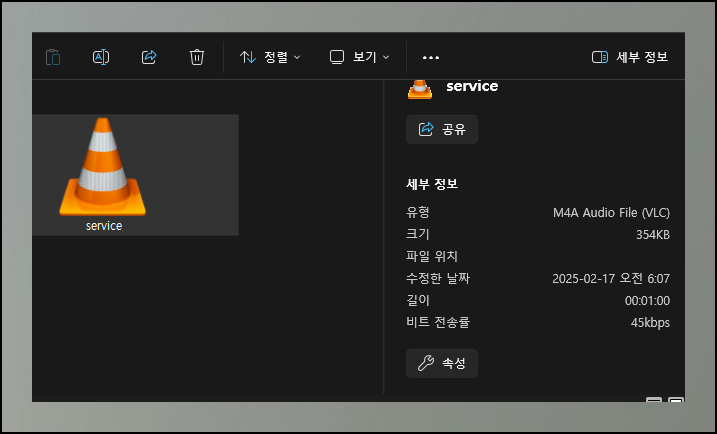Click the 2025-02-17 오전 6:07 date value
The height and width of the screenshot is (434, 717).
611,279
